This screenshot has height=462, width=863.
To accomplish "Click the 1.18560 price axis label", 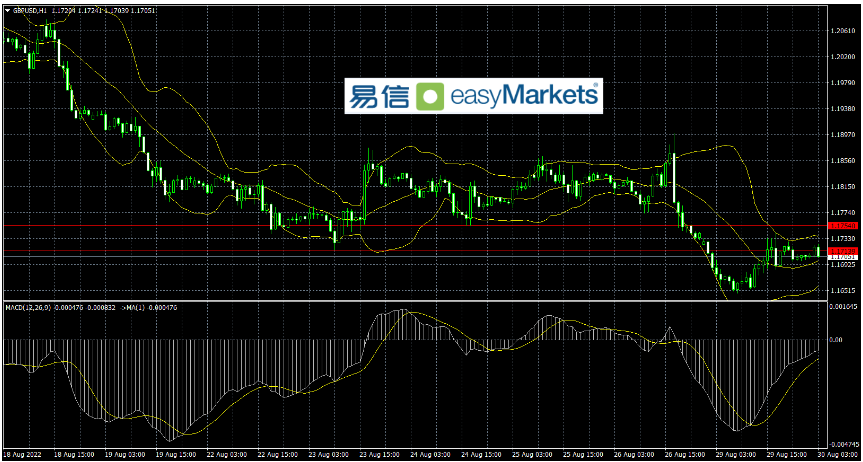I will pos(842,161).
